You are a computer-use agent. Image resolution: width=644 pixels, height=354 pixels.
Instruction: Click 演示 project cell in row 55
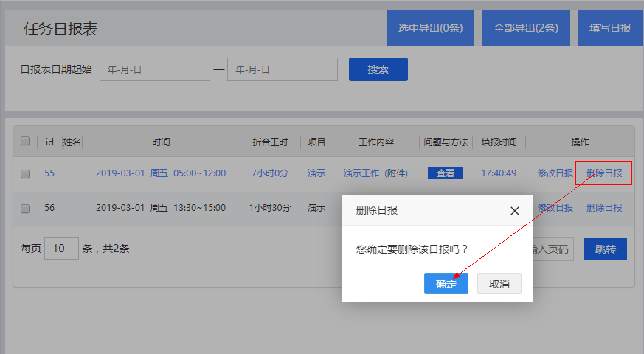[x=316, y=173]
